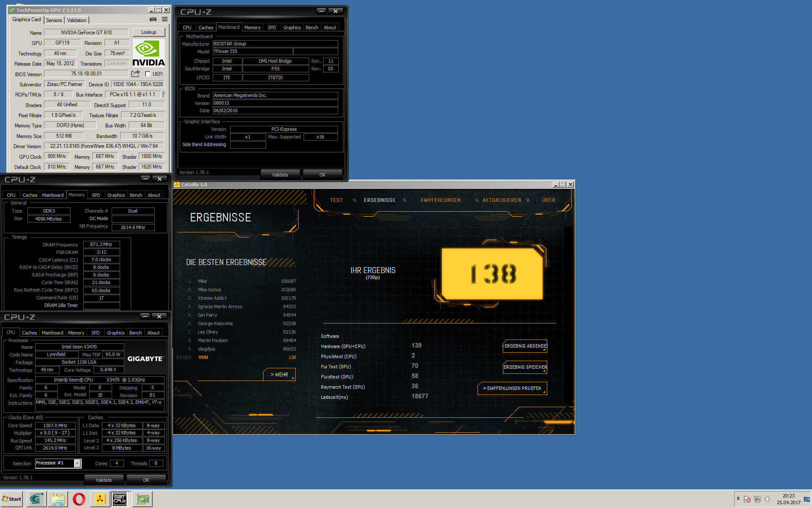Click the BIOS export share arrow icon

pos(136,74)
